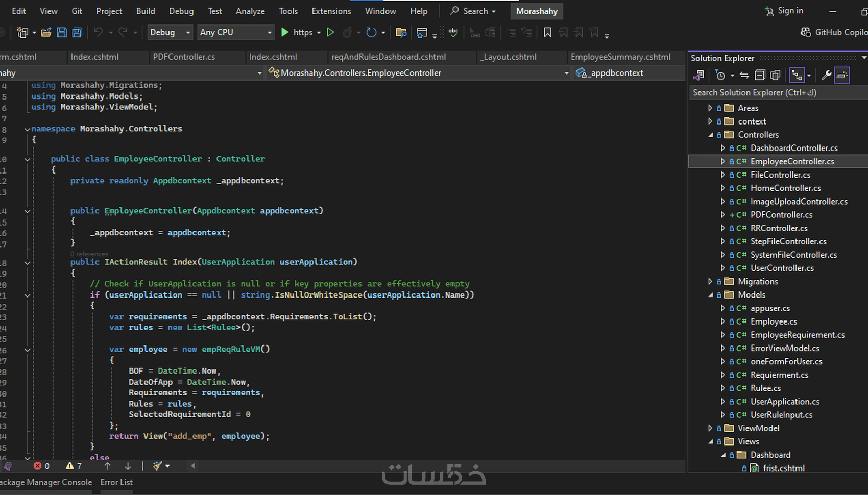The height and width of the screenshot is (495, 868).
Task: Toggle Preview Selected Items in Solution Explorer
Action: pos(842,76)
